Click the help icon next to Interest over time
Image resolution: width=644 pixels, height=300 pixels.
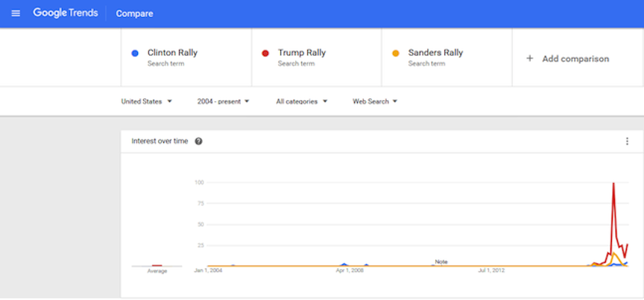198,141
